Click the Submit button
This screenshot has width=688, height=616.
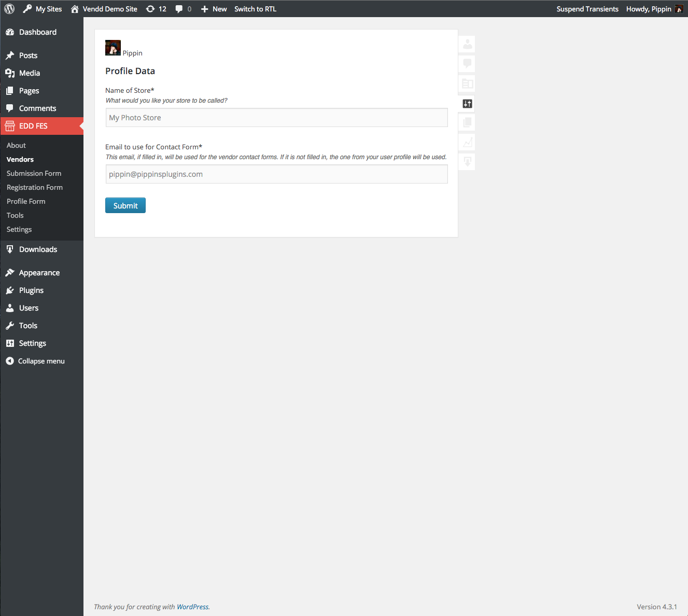[125, 205]
